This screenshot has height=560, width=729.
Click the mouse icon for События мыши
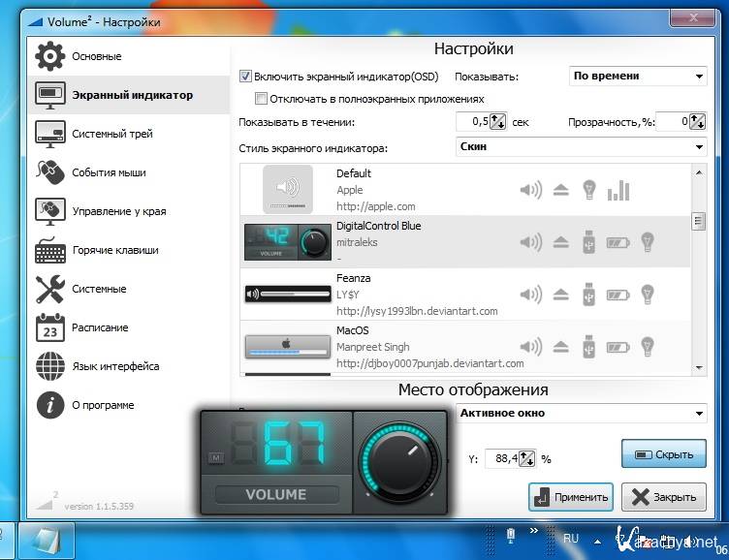pyautogui.click(x=50, y=172)
